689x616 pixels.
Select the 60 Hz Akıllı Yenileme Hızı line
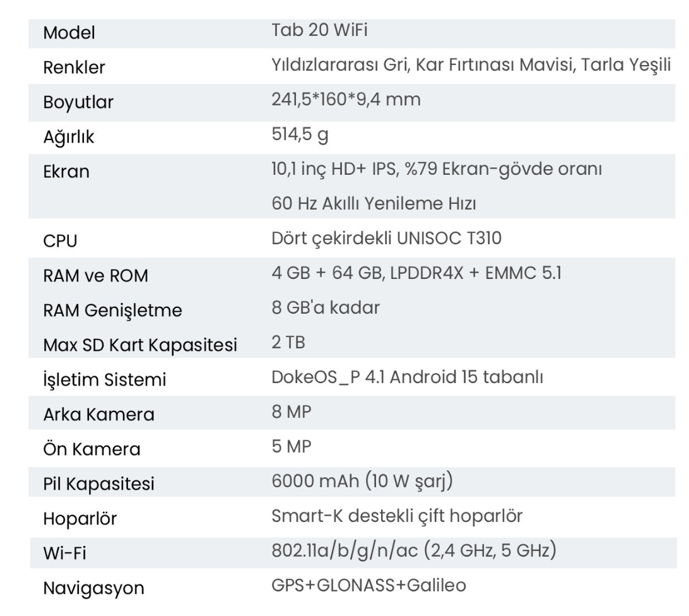pyautogui.click(x=374, y=204)
